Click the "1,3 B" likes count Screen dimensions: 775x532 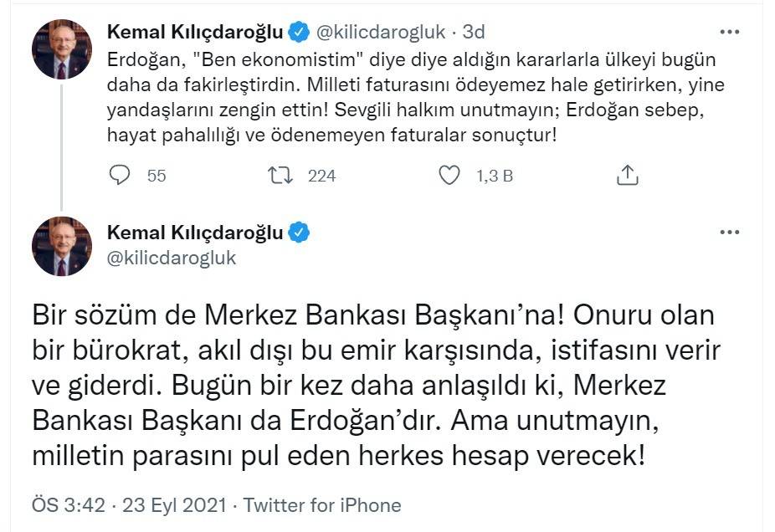point(494,176)
